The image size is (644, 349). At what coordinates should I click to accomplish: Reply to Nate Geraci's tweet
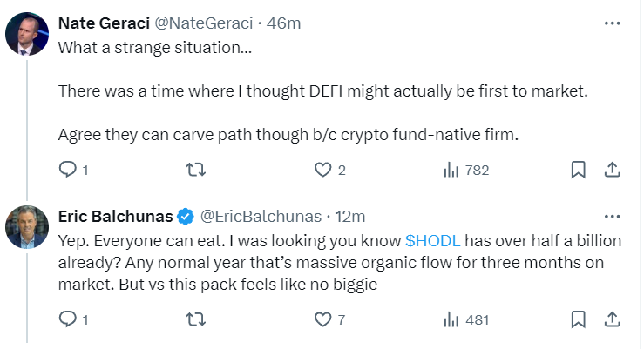tap(69, 171)
